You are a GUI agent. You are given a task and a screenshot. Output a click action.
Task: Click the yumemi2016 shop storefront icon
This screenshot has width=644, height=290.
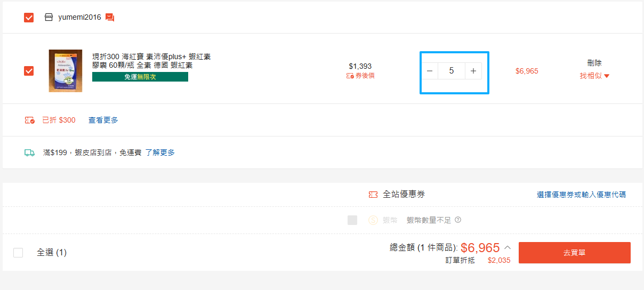pos(49,17)
